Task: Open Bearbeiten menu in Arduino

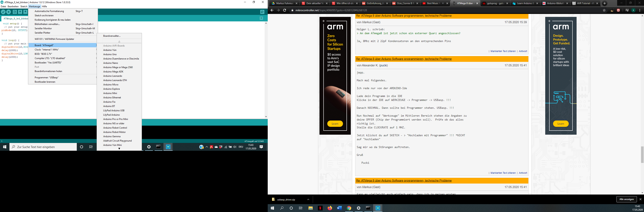Action: click(13, 6)
